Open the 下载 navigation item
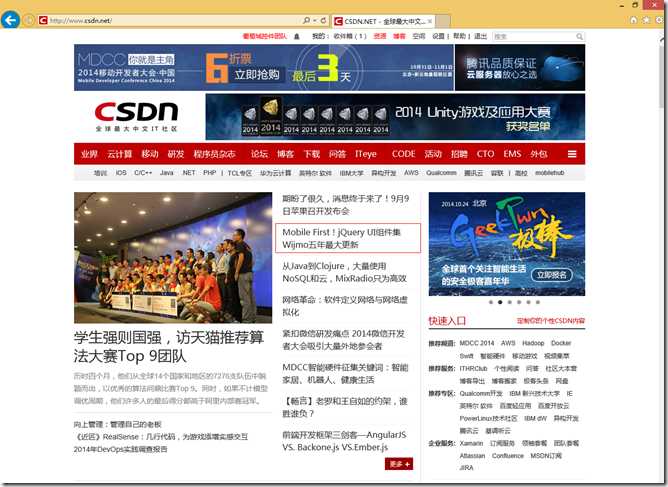Screen dimensions: 668x487 311,154
